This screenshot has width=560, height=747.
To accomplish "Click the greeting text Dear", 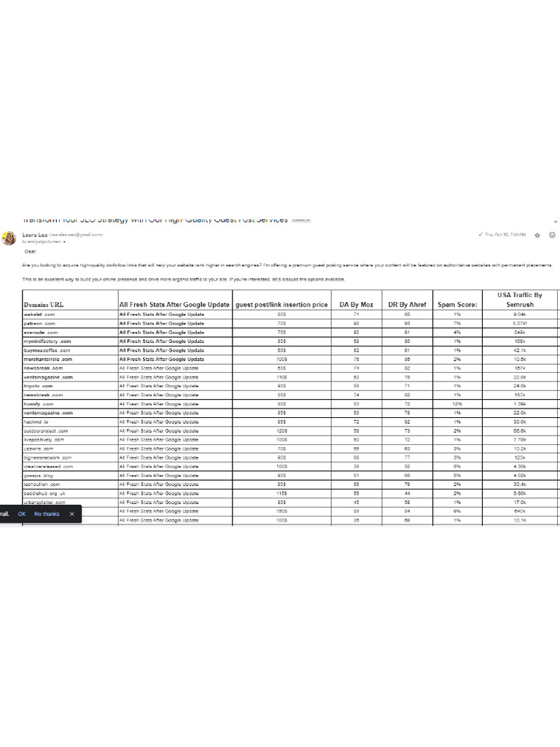I will pos(31,252).
